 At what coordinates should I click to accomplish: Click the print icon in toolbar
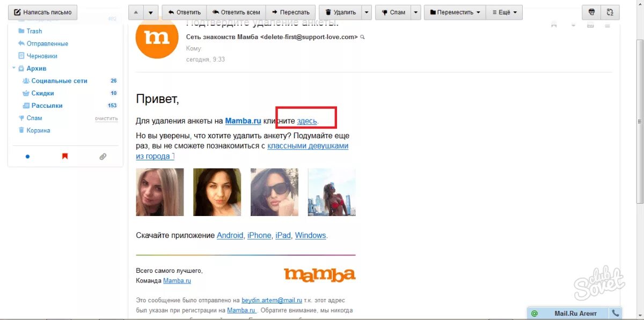click(592, 12)
